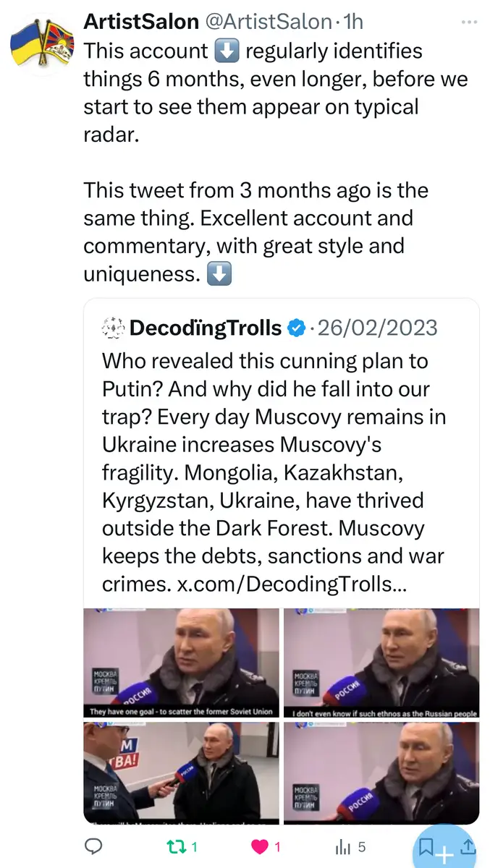Open image captioned 'They have one goal'
The height and width of the screenshot is (868, 490).
click(182, 663)
